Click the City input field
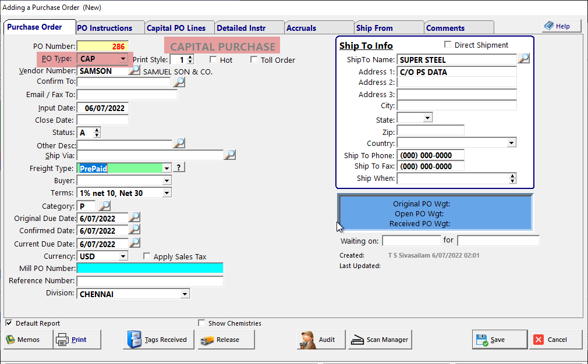The image size is (588, 364). click(x=457, y=105)
